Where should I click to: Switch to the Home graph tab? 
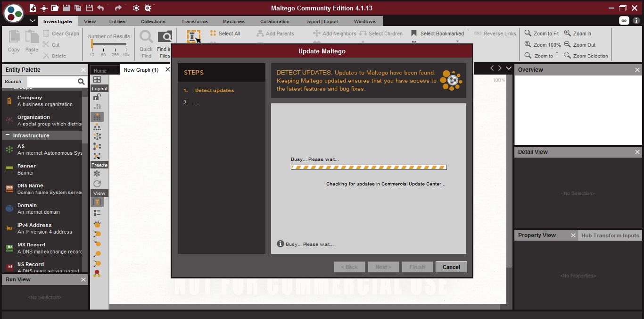(x=100, y=71)
